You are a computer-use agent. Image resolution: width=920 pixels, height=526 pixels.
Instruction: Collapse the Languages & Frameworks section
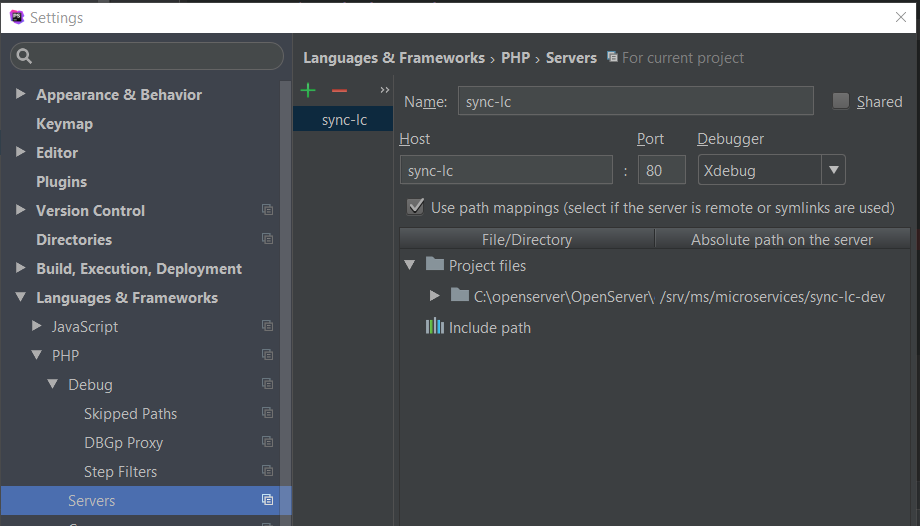pyautogui.click(x=21, y=297)
